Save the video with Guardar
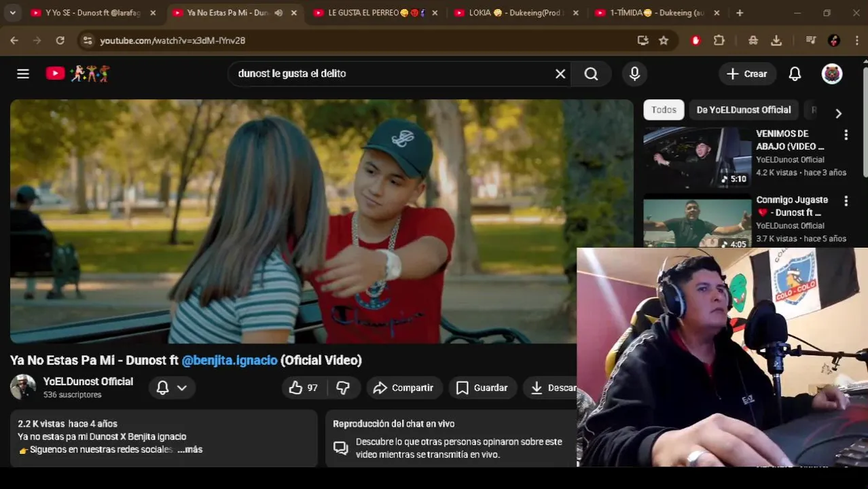Screen dimensions: 868x489 (482, 388)
